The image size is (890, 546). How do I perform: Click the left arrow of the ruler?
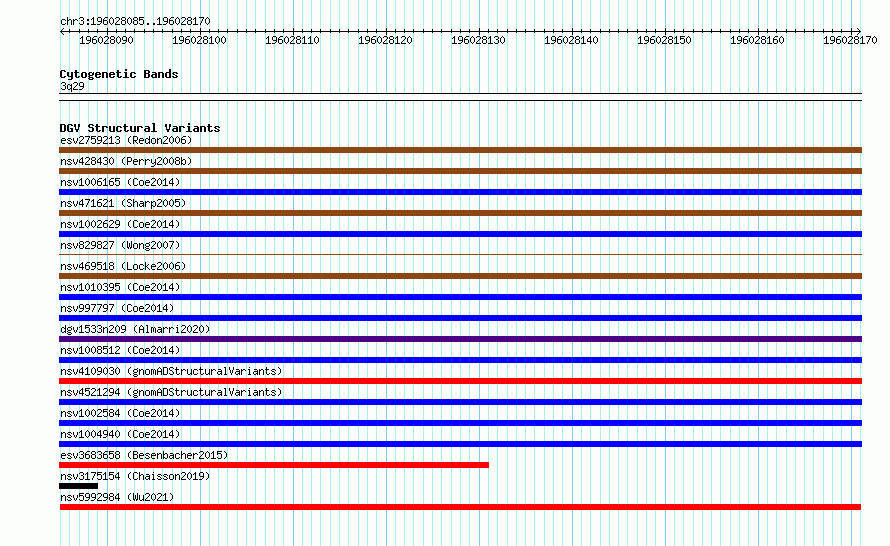(x=62, y=32)
